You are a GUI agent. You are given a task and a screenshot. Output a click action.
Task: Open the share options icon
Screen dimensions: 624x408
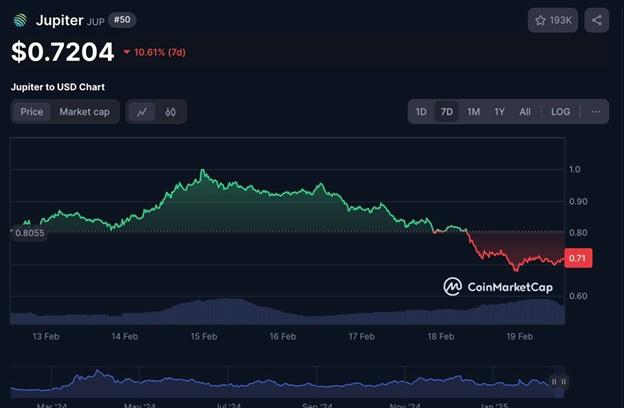[x=596, y=20]
